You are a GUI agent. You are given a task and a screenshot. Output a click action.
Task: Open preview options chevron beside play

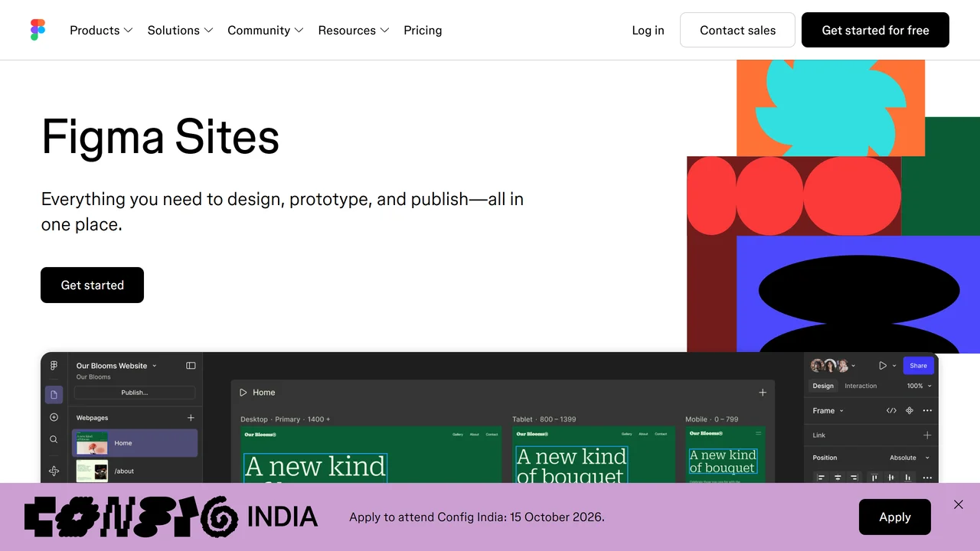893,366
